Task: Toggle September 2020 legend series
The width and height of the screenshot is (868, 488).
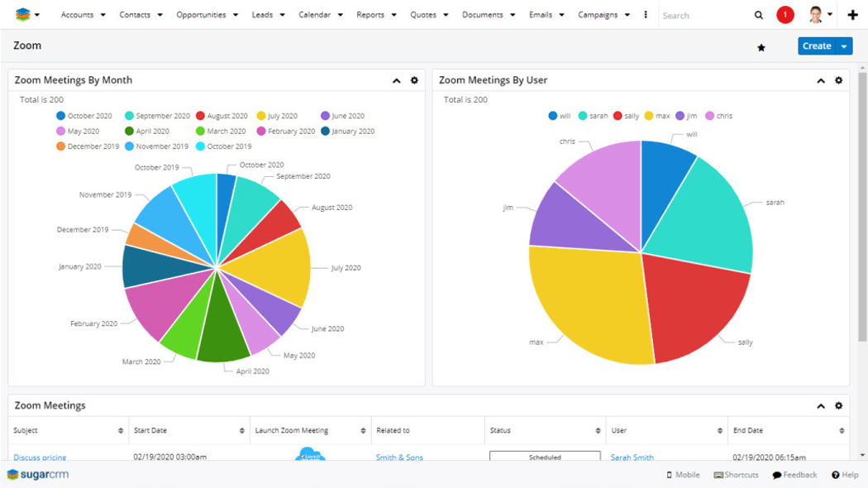Action: point(157,116)
